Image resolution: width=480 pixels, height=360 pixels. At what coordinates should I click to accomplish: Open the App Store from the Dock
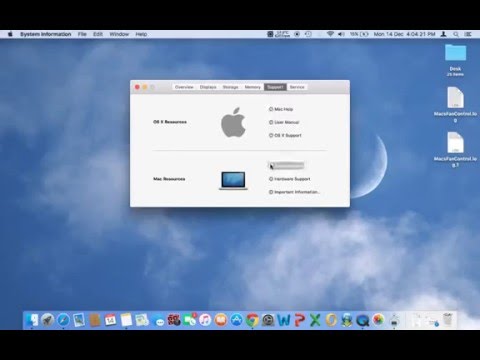(237, 320)
